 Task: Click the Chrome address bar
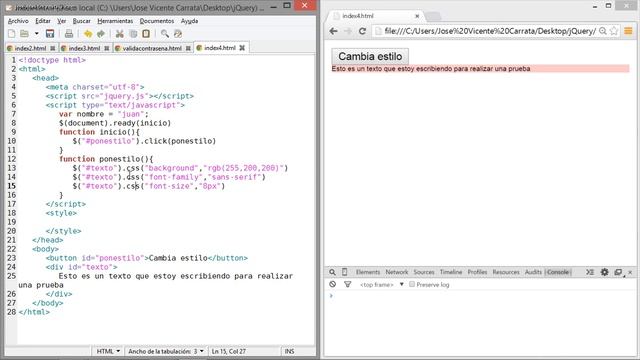pos(490,31)
